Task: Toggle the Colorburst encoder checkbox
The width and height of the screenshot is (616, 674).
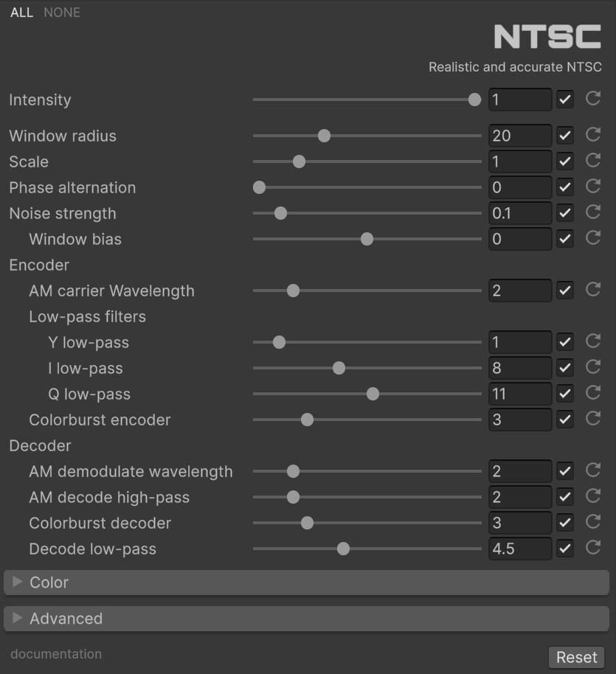Action: point(565,419)
